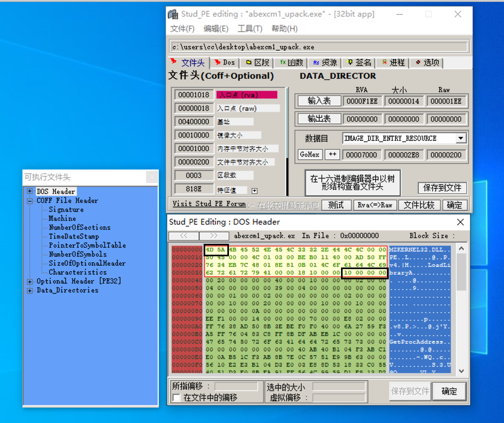
Task: Switch to the 进程 tab
Action: tap(393, 62)
